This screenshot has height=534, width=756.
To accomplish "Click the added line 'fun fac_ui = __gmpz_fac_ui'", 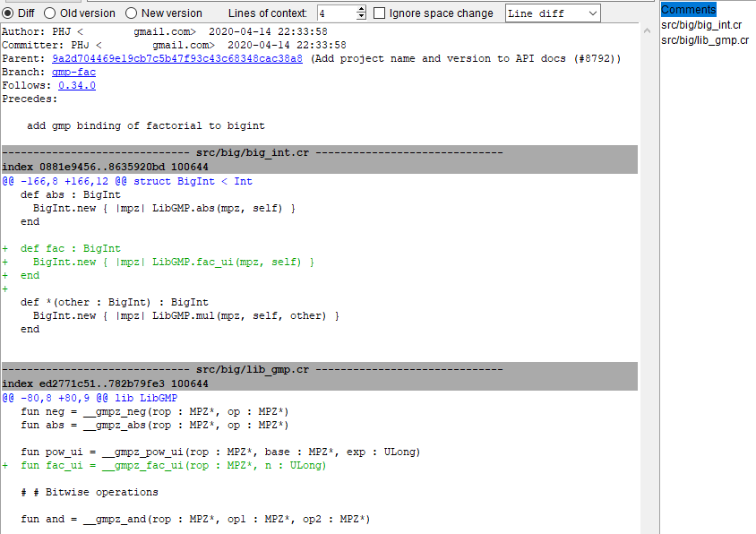I will [174, 466].
